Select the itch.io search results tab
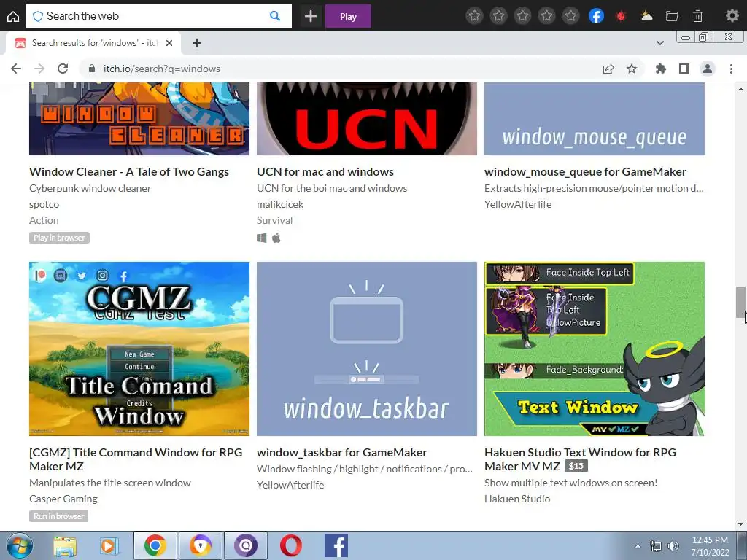The image size is (747, 560). 93,43
